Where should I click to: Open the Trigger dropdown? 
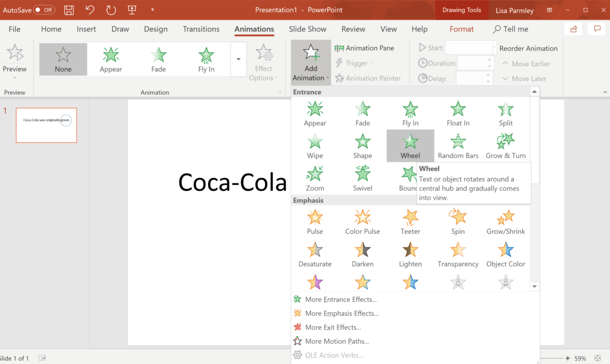pos(354,63)
